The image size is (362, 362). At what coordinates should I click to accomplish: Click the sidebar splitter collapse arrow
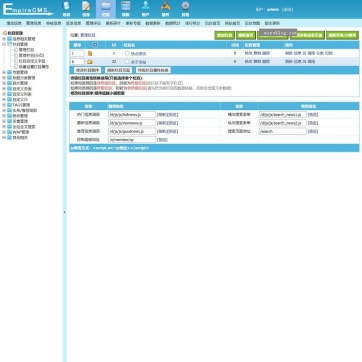(64, 212)
